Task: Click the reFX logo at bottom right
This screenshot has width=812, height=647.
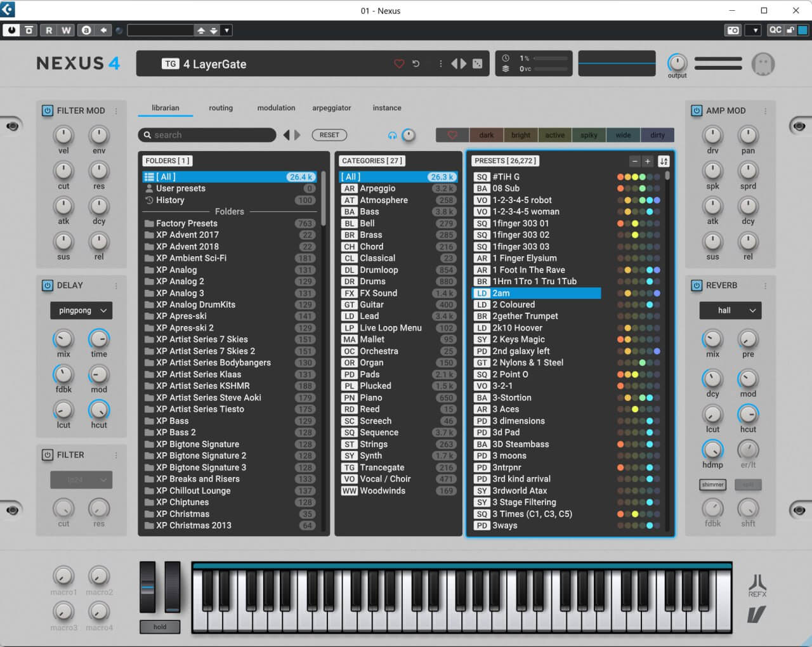Action: [x=757, y=586]
